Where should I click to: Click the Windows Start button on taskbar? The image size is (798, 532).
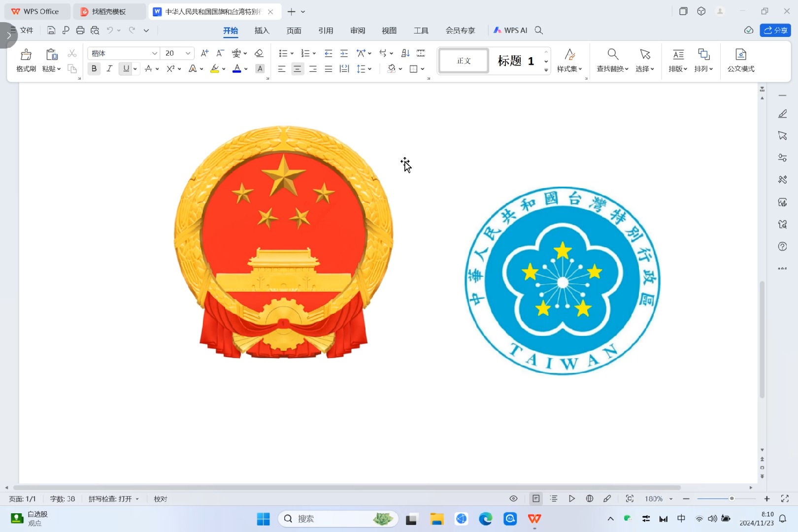coord(264,519)
